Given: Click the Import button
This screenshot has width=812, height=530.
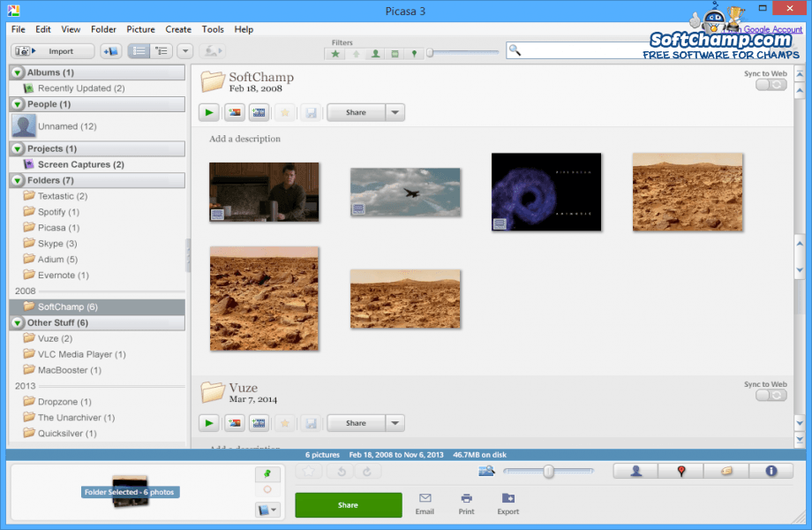Looking at the screenshot, I should pos(52,50).
